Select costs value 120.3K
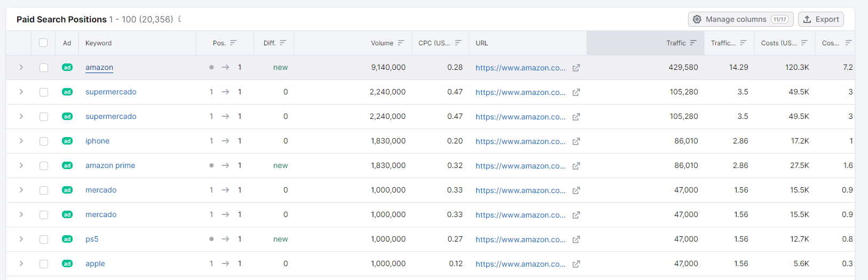This screenshot has width=868, height=280. point(797,68)
